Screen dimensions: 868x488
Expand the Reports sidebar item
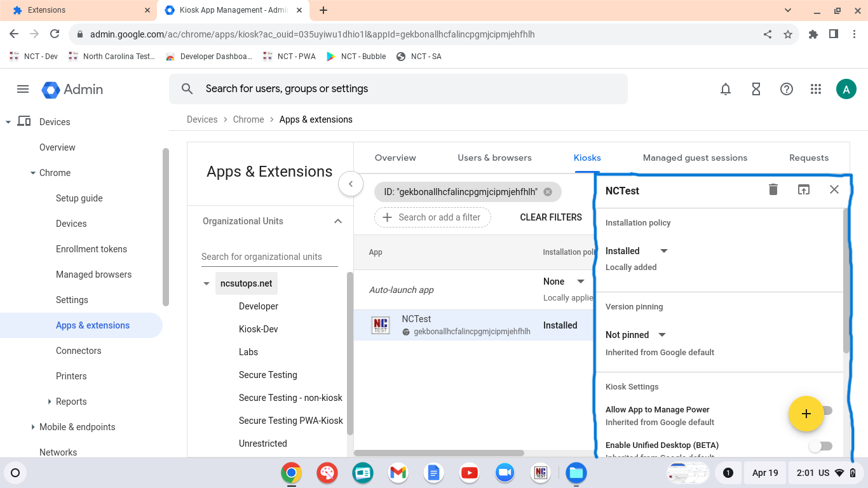tap(50, 402)
